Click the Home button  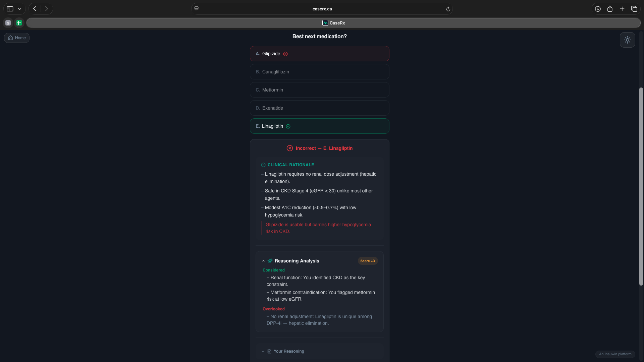click(x=17, y=38)
